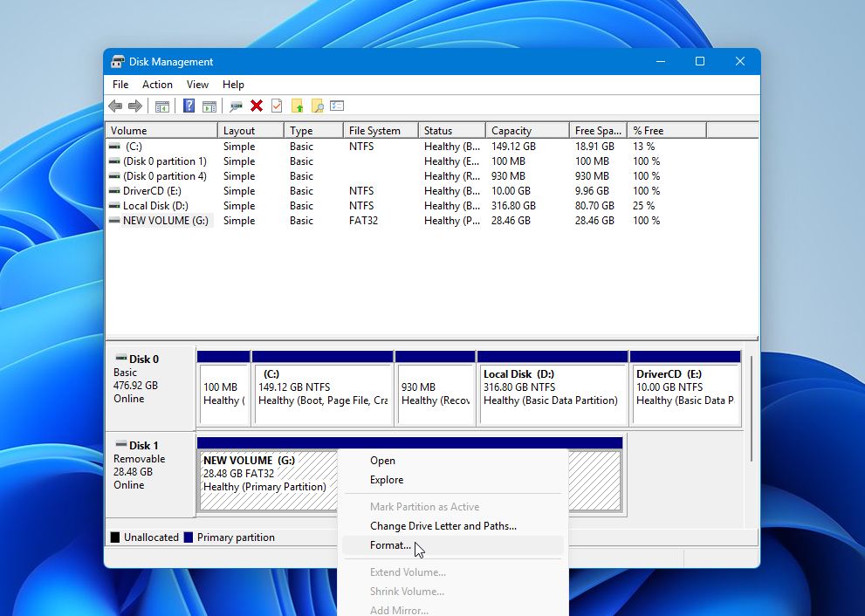Click the folder with green arrow toolbar icon
Screen dimensions: 865x616
pos(298,106)
